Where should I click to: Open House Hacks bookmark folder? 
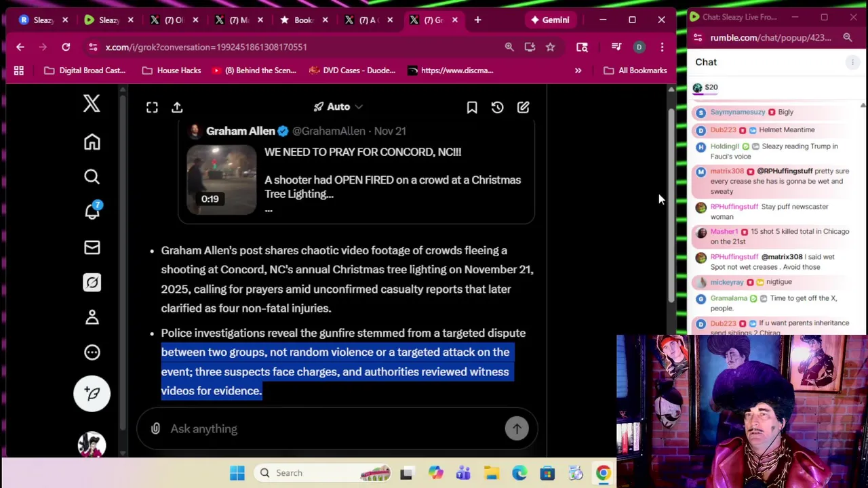coord(172,70)
